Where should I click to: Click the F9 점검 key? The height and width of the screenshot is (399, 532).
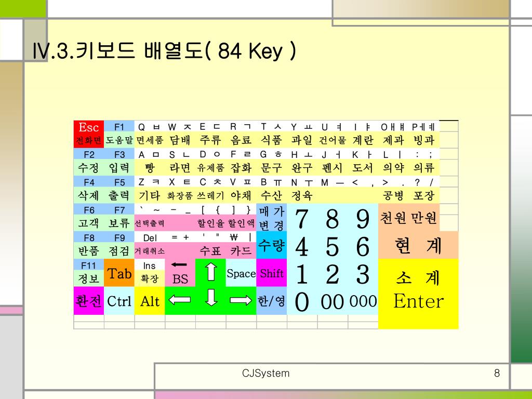point(119,245)
